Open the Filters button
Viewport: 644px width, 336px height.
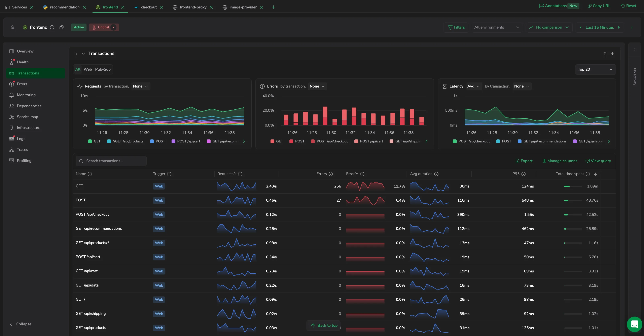pyautogui.click(x=456, y=27)
